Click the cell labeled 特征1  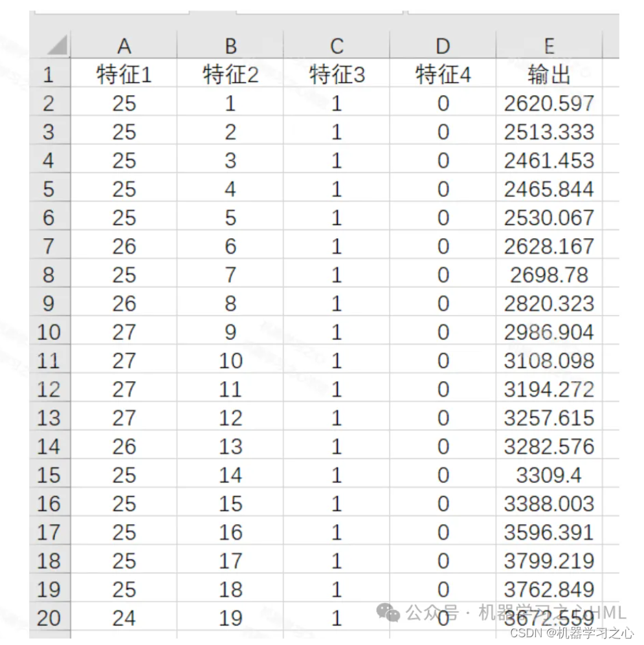124,74
